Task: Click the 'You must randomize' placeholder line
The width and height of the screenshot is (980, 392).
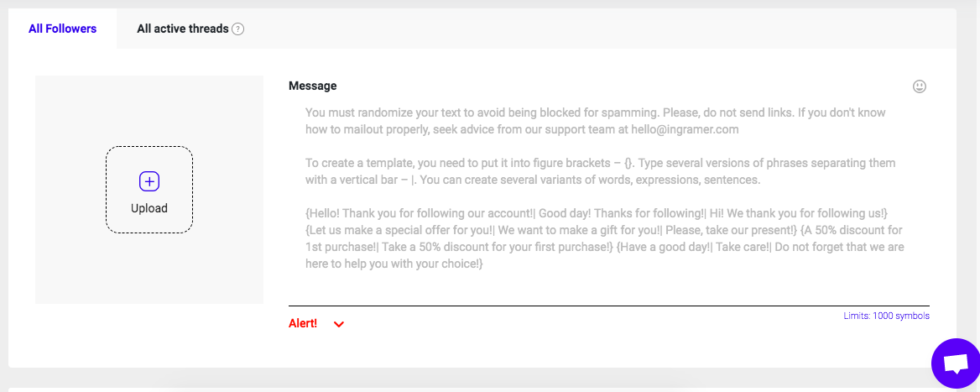Action: (x=595, y=112)
